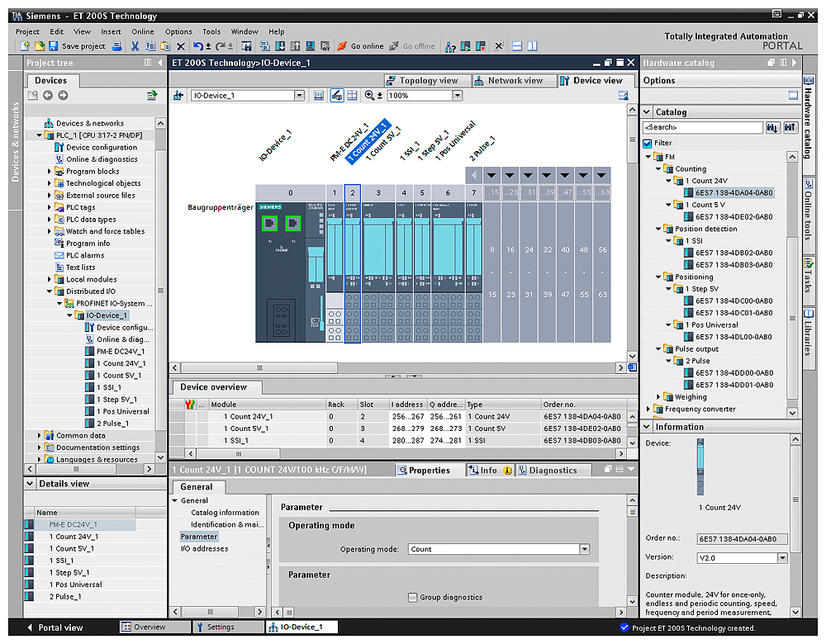Open the Operating mode dropdown
This screenshot has height=644, width=826.
[x=584, y=549]
